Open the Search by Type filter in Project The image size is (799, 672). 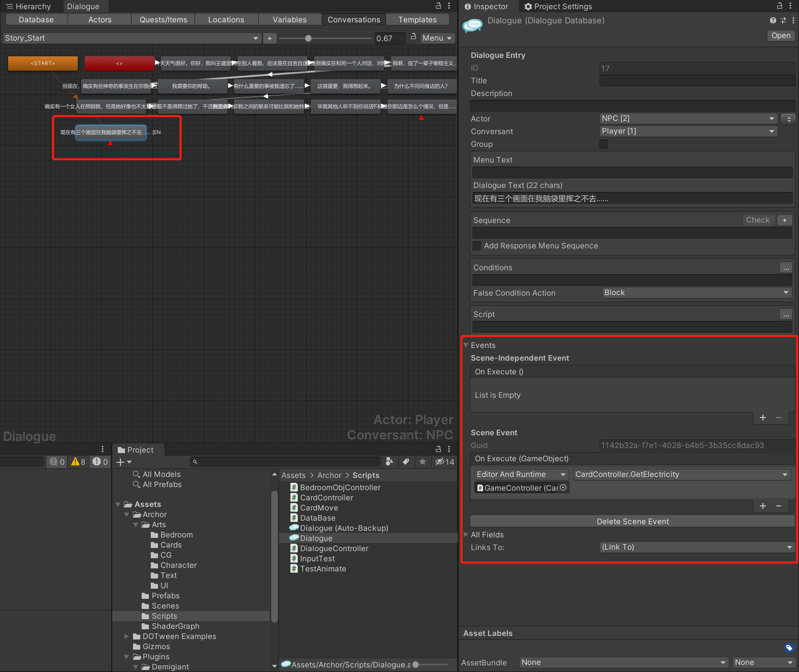pyautogui.click(x=390, y=462)
